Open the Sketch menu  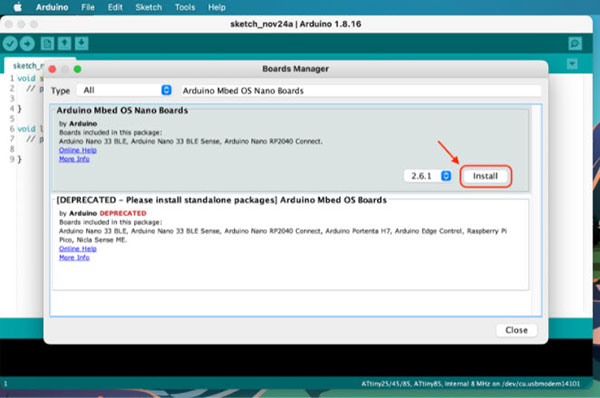148,7
